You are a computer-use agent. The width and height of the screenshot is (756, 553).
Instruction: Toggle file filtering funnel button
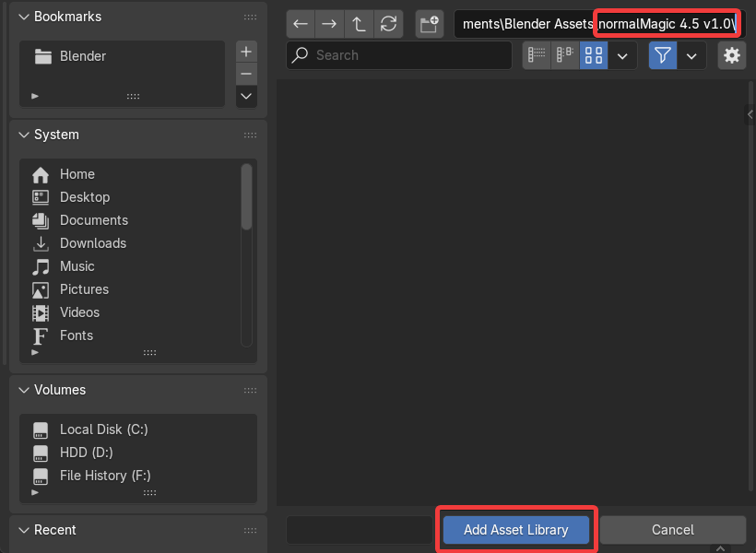pyautogui.click(x=662, y=55)
